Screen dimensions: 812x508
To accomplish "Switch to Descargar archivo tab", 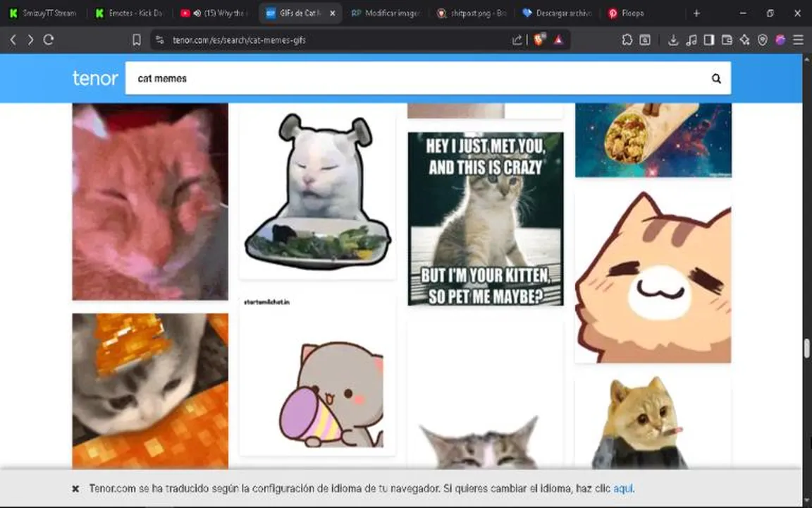I will pyautogui.click(x=557, y=13).
